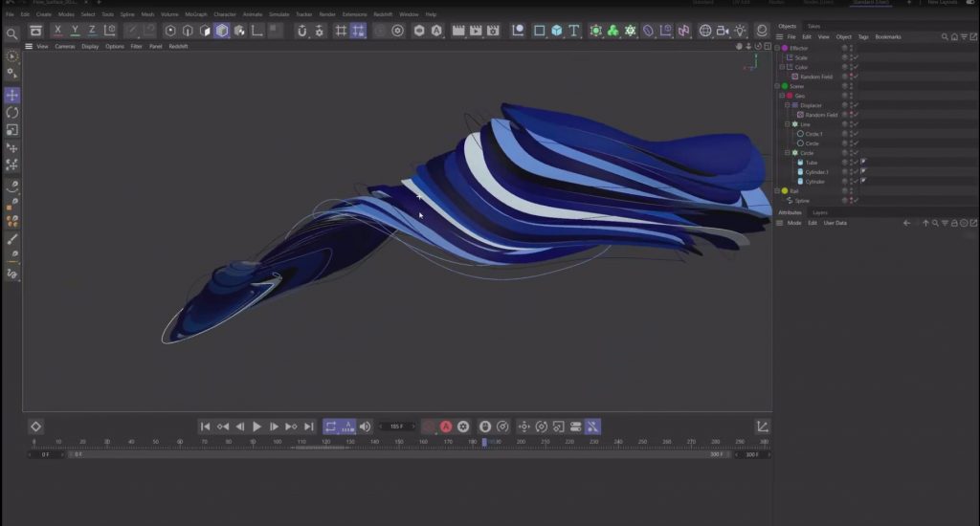Collapse the Scene group in tree
This screenshot has width=980, height=526.
pyautogui.click(x=777, y=85)
